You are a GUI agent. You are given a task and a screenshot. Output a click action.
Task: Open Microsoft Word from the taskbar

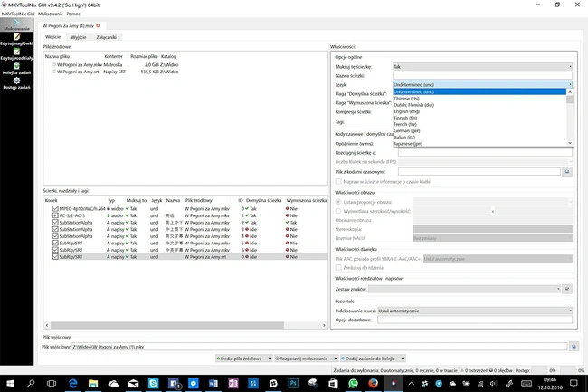point(213,383)
